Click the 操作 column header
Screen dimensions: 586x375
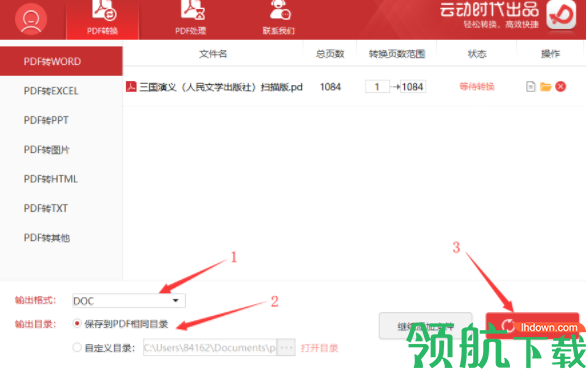(x=550, y=54)
